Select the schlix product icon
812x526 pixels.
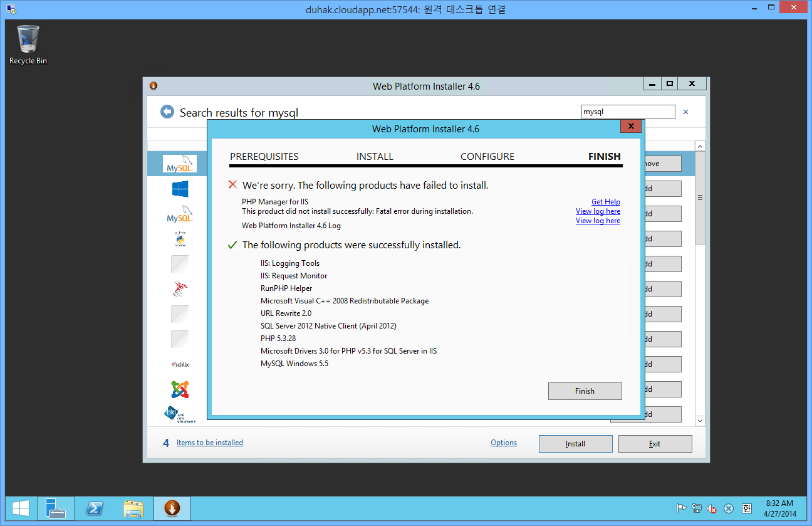180,364
